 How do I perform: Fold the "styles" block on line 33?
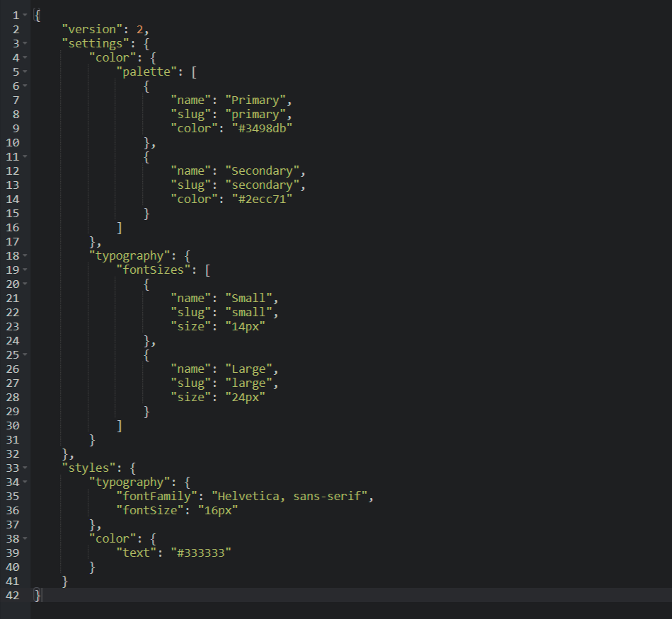[25, 468]
